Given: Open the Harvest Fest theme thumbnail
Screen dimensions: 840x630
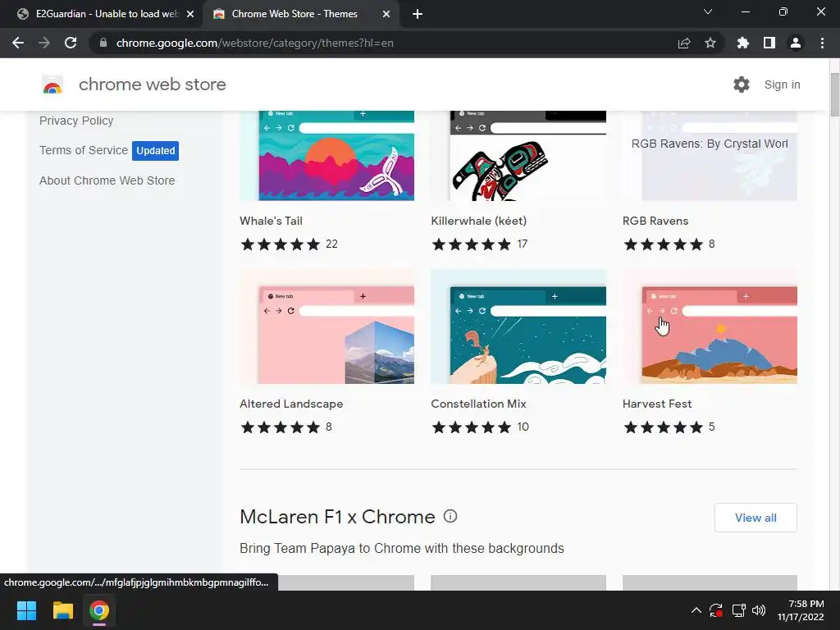Looking at the screenshot, I should click(710, 326).
